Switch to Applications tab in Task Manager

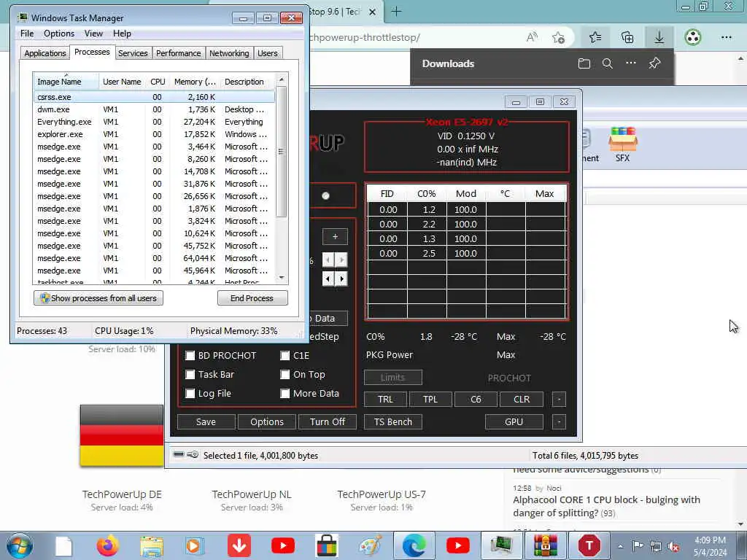click(x=45, y=53)
